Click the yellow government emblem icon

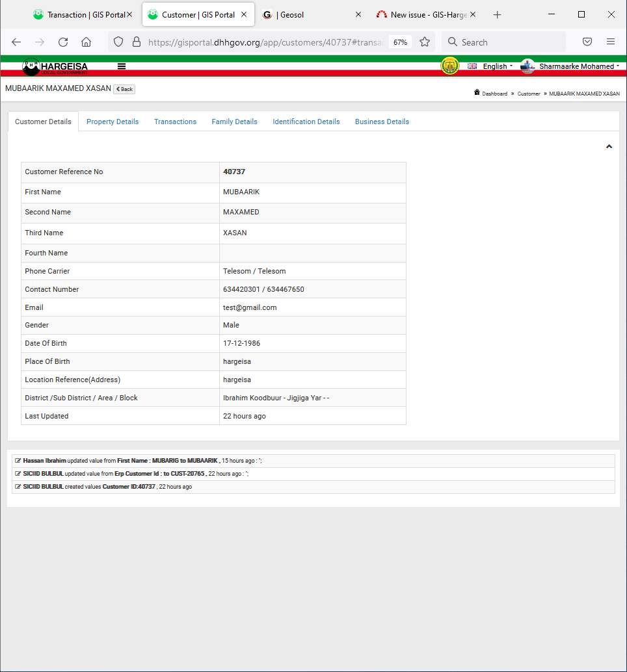pyautogui.click(x=450, y=66)
